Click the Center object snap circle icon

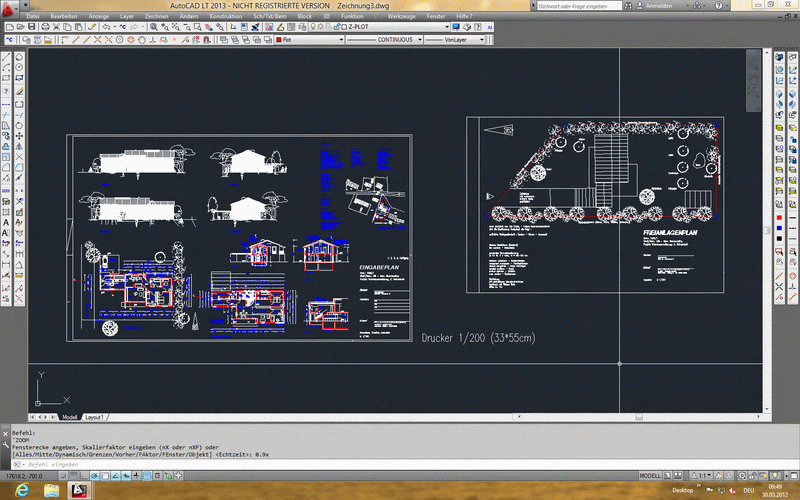tap(119, 39)
